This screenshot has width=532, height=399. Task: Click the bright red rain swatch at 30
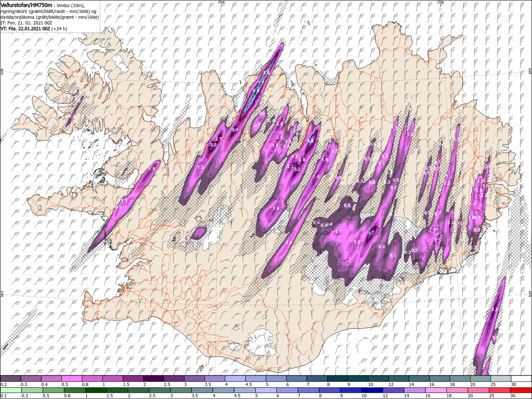pyautogui.click(x=520, y=390)
